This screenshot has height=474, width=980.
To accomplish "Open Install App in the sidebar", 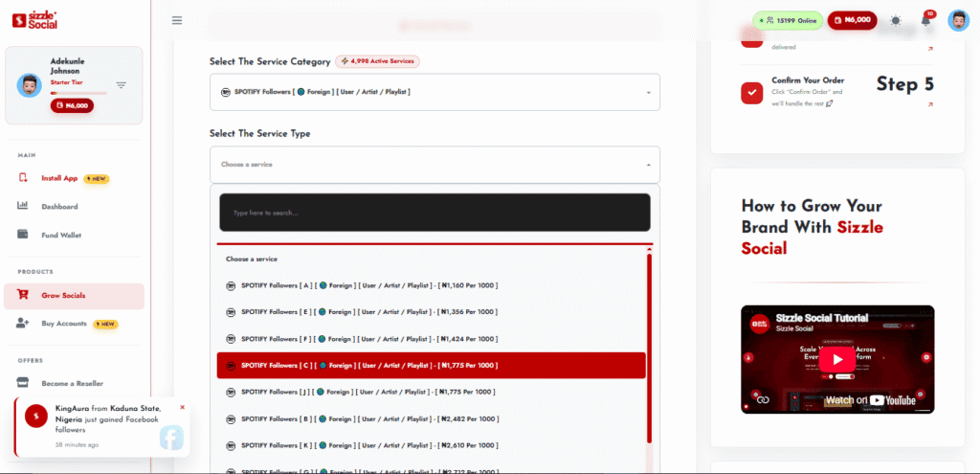I will coord(59,178).
